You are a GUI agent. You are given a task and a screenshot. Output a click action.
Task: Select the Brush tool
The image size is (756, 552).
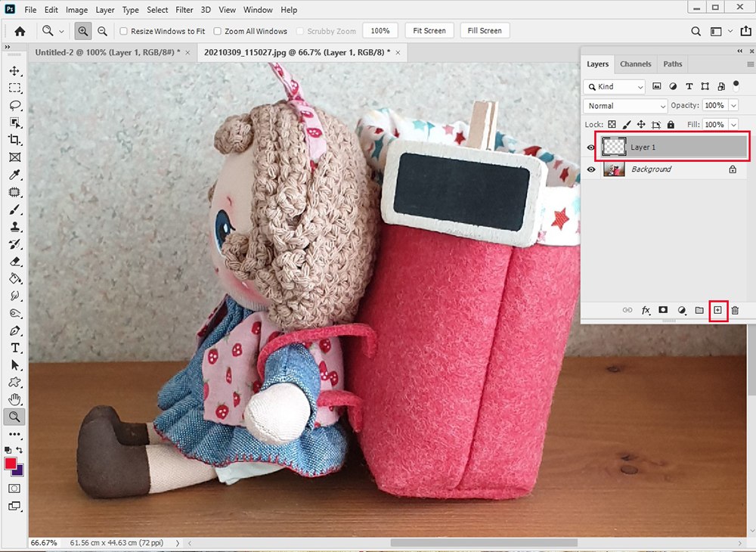tap(14, 209)
